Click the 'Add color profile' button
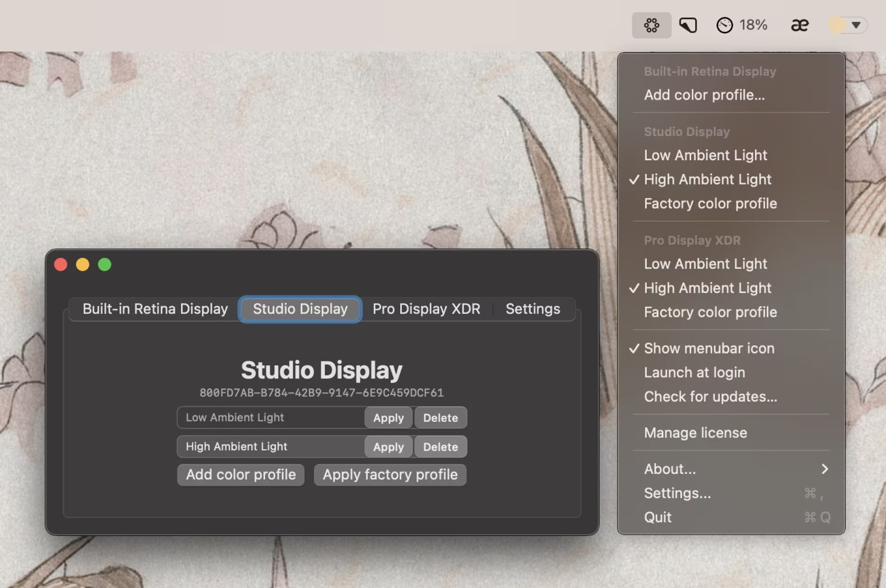The width and height of the screenshot is (886, 588). pyautogui.click(x=241, y=475)
